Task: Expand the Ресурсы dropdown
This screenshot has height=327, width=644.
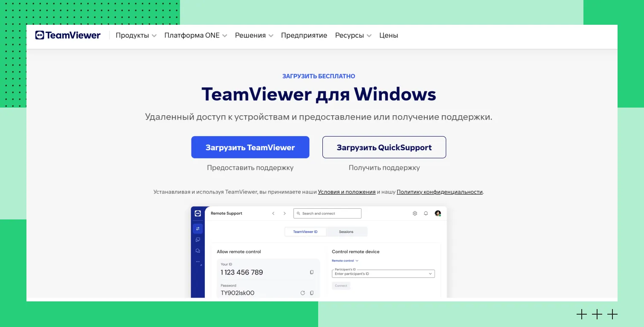Action: pyautogui.click(x=353, y=35)
